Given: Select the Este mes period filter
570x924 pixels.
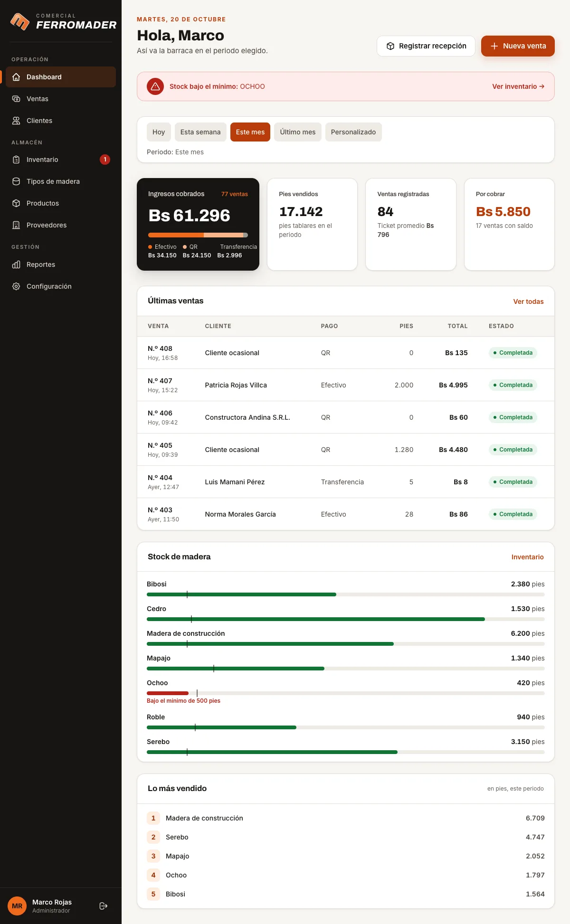Looking at the screenshot, I should point(250,132).
